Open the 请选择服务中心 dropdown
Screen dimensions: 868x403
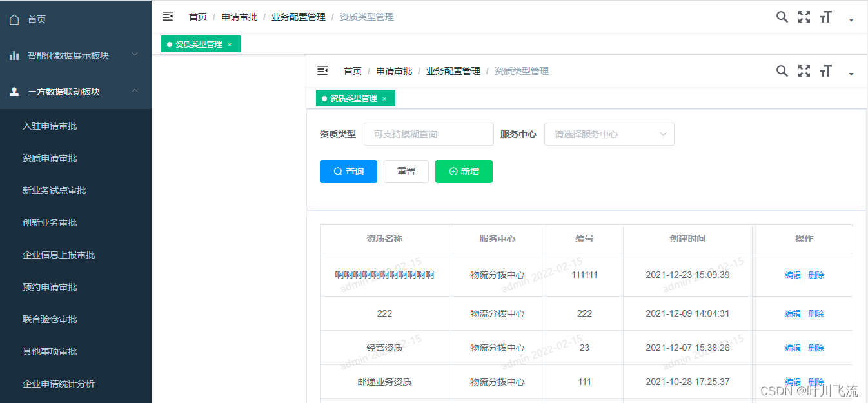coord(609,134)
